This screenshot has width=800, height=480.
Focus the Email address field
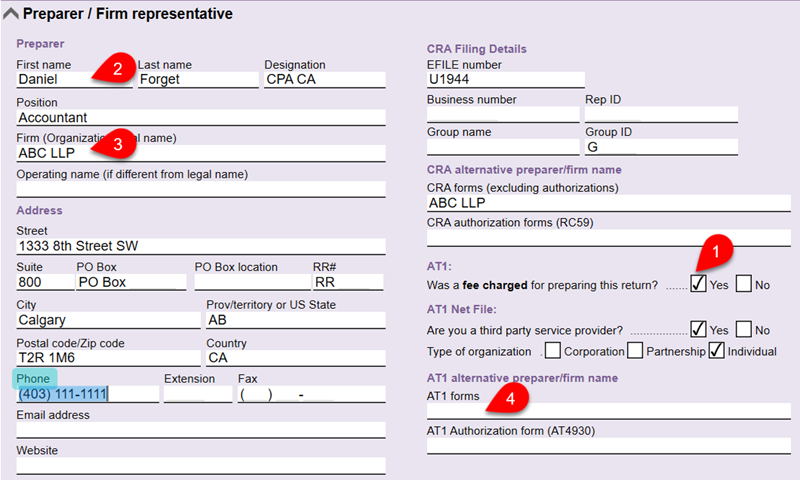coord(200,430)
